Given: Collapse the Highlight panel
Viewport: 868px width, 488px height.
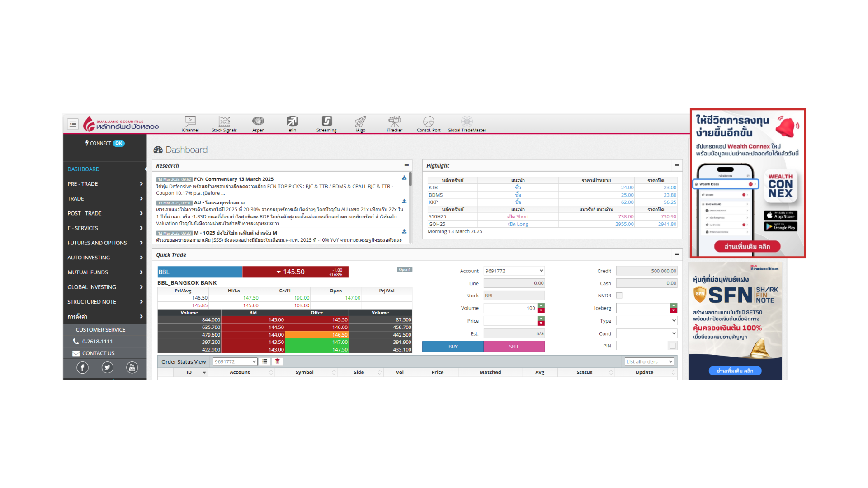Looking at the screenshot, I should pos(677,165).
